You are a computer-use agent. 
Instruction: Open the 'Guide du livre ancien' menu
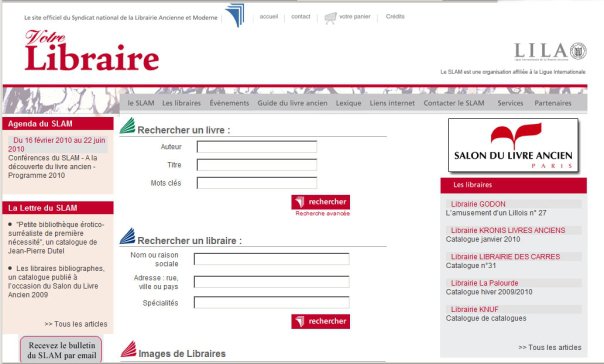292,103
